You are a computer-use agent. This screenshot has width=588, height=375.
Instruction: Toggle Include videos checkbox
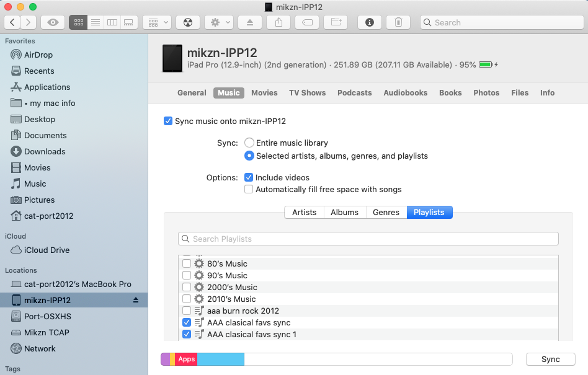click(249, 177)
